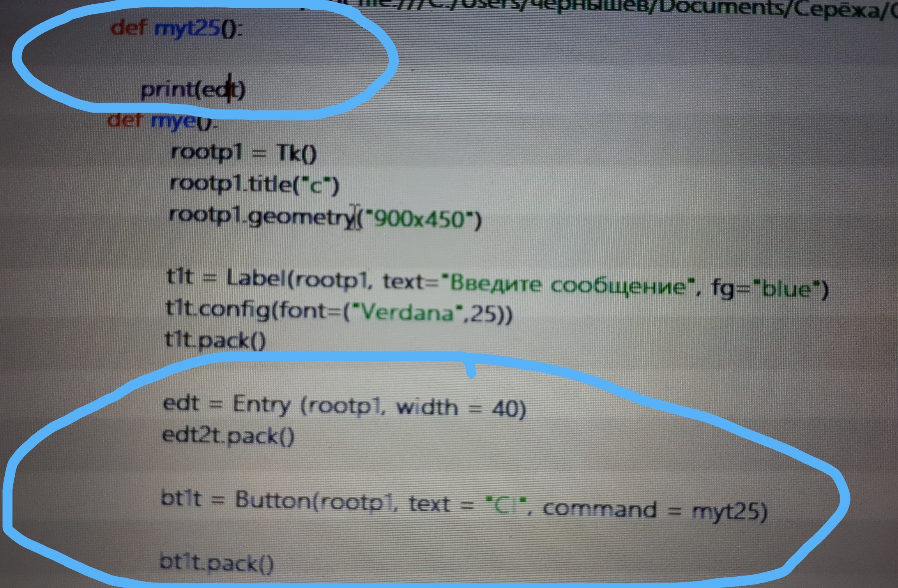Place cursor on print(edt) line
Viewport: 898px width, 588px height.
193,90
